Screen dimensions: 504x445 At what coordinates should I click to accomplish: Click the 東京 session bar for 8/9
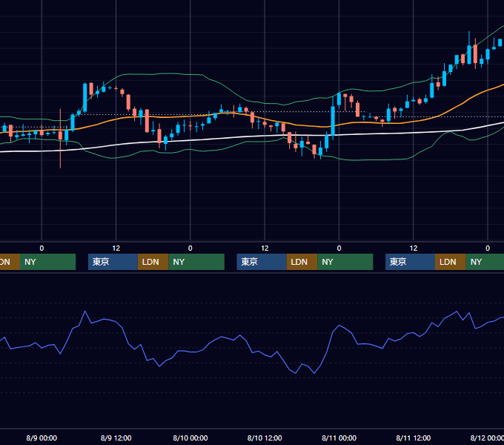[x=113, y=262]
